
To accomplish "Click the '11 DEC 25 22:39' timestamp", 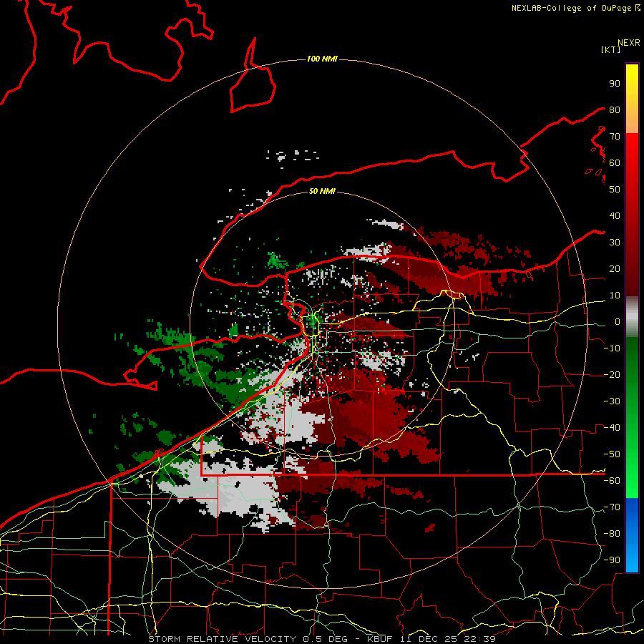I will pyautogui.click(x=447, y=639).
